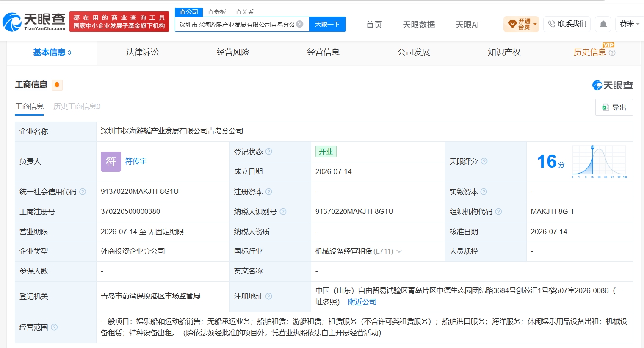Screen dimensions: 644x348
Task: Click help icon beside 历史信息 tab
Action: click(612, 53)
